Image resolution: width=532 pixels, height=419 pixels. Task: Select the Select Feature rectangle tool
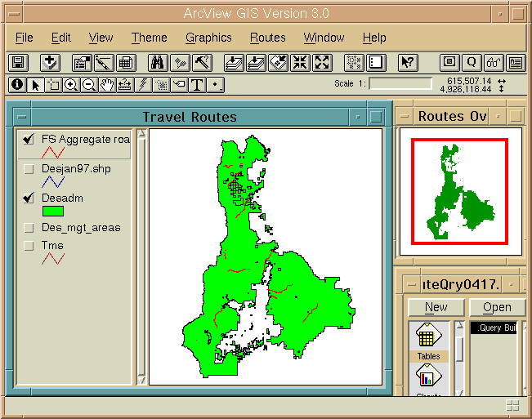click(x=53, y=85)
